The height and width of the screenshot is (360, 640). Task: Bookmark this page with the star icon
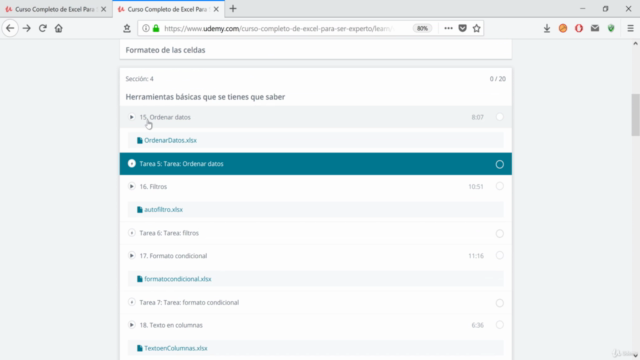(x=476, y=28)
